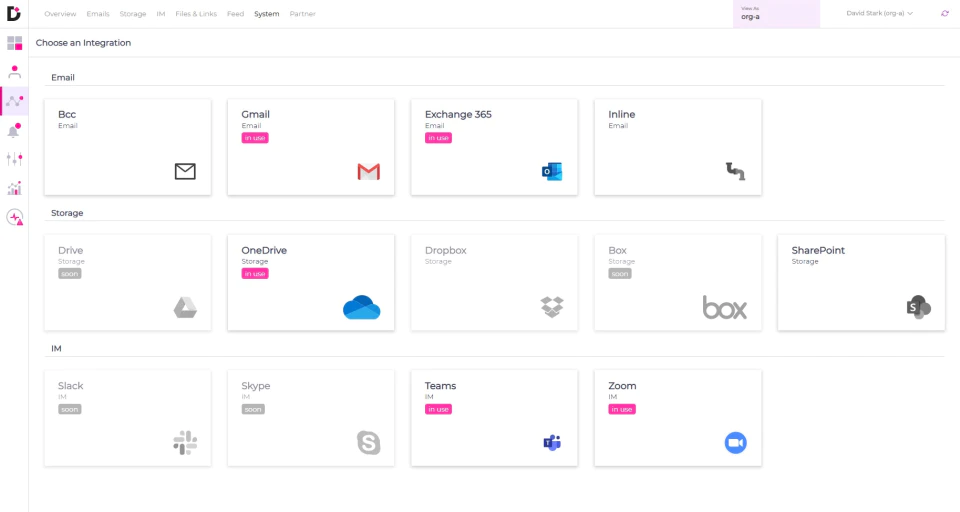
Task: Click the Teams logo icon
Action: (552, 443)
